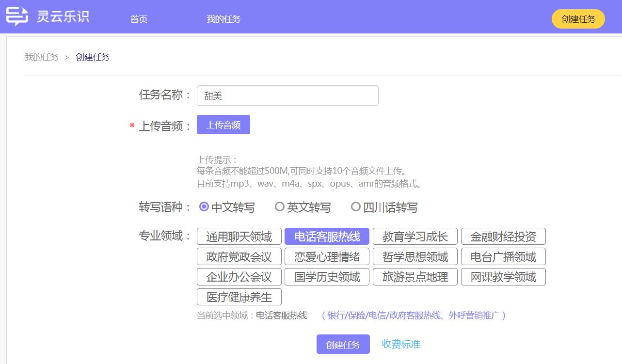Focus the 任务名称 text input field
Viewport: 622px width, 364px height.
click(287, 95)
